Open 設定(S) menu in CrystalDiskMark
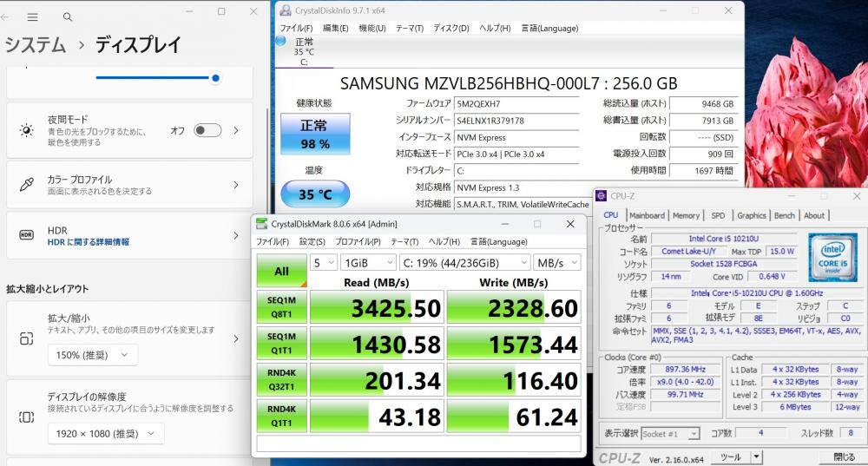This screenshot has width=868, height=466. (x=312, y=242)
